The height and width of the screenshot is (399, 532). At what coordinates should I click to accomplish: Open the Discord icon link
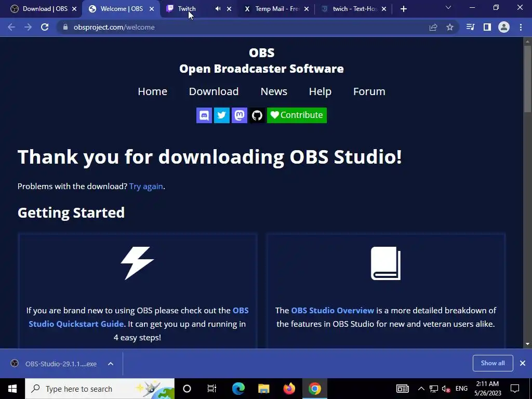204,115
